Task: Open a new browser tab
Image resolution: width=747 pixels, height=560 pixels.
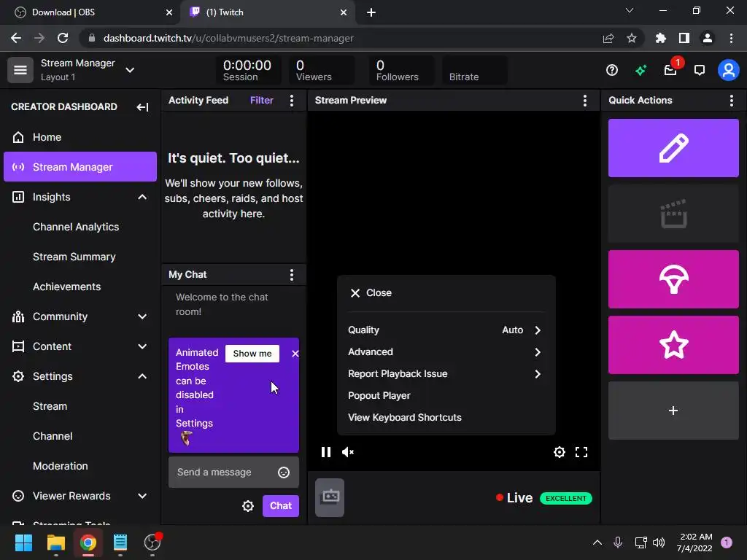Action: point(371,12)
